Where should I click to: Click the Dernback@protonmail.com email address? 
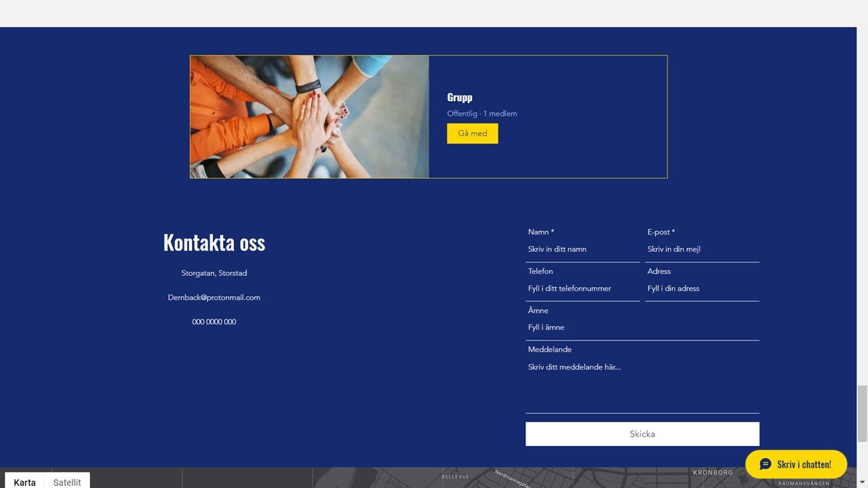tap(214, 298)
